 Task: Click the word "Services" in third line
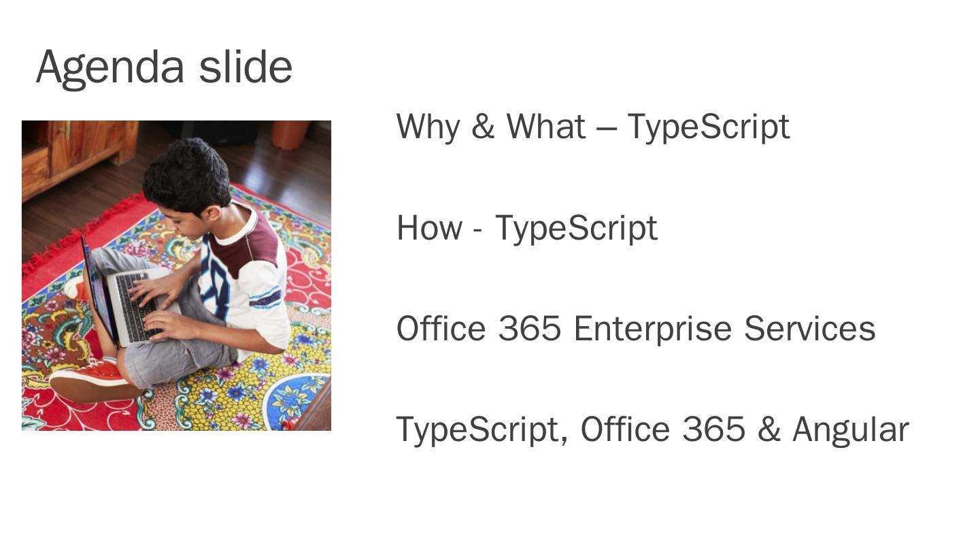coord(809,329)
